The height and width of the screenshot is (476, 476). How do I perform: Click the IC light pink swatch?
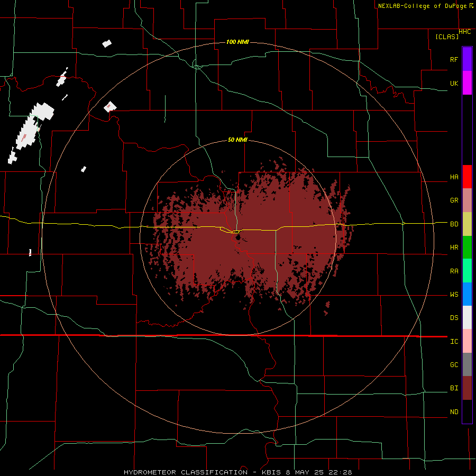click(x=467, y=341)
